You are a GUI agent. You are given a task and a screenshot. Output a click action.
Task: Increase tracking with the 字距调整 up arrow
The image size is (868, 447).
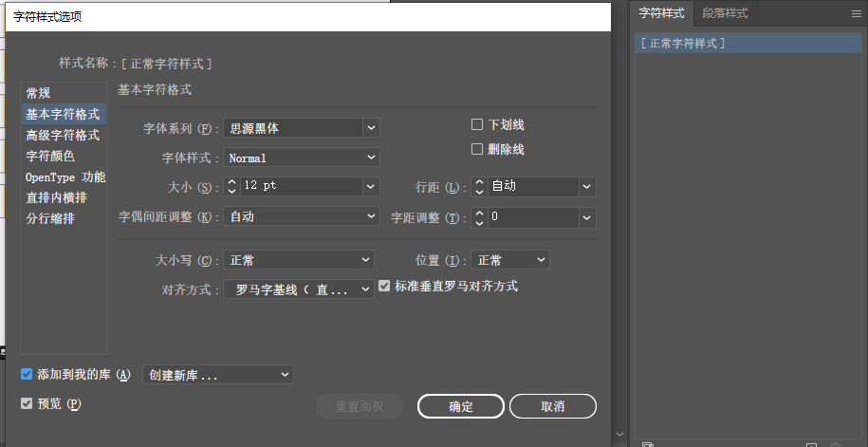click(x=479, y=213)
